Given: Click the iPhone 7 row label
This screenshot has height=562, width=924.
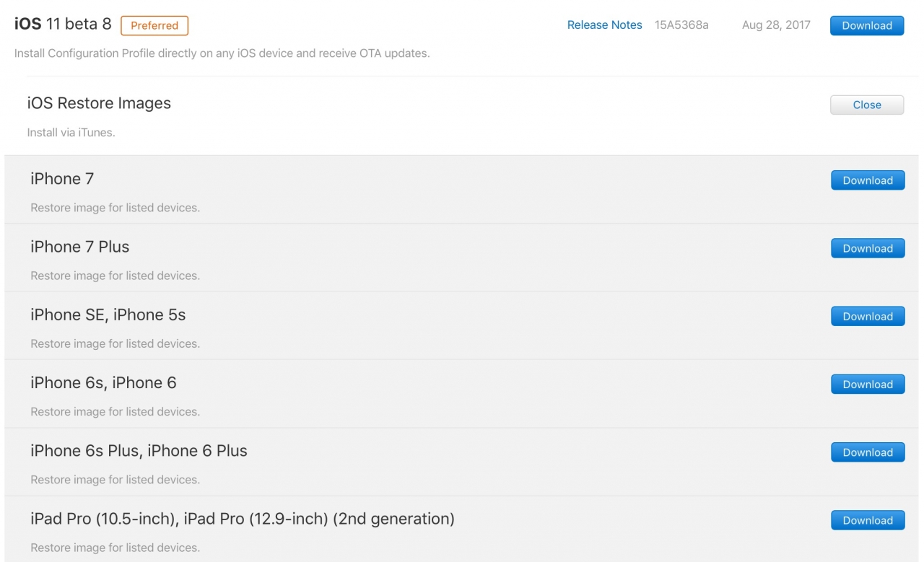Looking at the screenshot, I should click(61, 178).
